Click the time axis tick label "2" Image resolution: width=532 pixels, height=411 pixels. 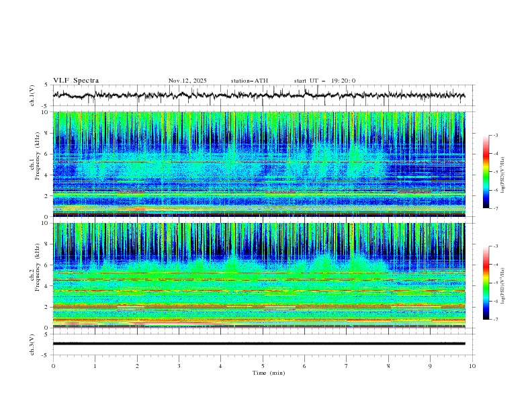137,366
